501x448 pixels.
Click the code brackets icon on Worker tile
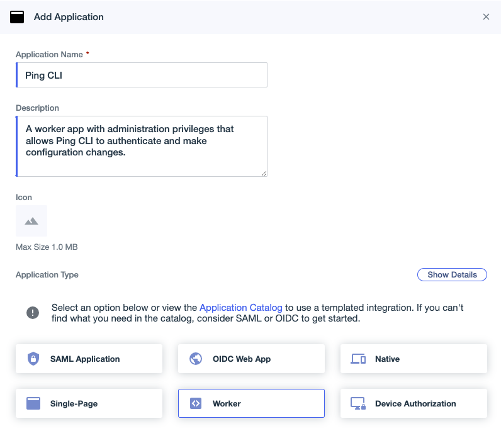click(x=196, y=403)
